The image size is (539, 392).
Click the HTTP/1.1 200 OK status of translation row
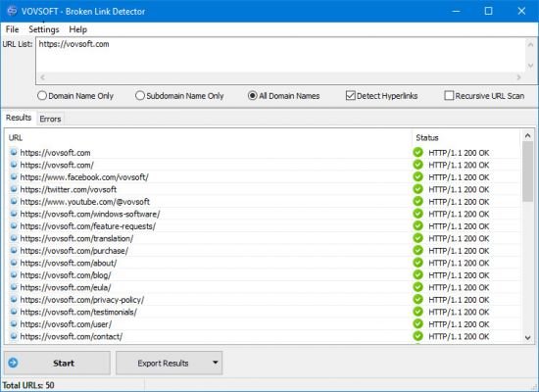(x=459, y=238)
